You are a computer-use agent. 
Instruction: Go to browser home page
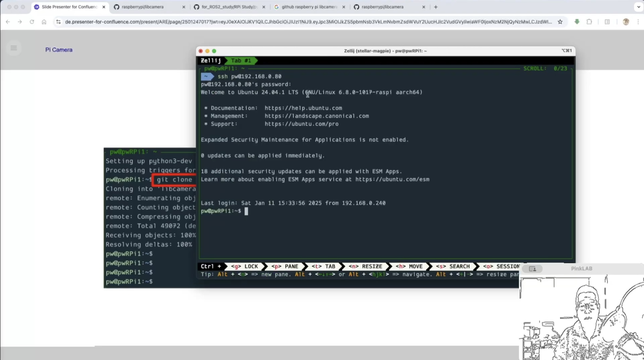(x=44, y=22)
